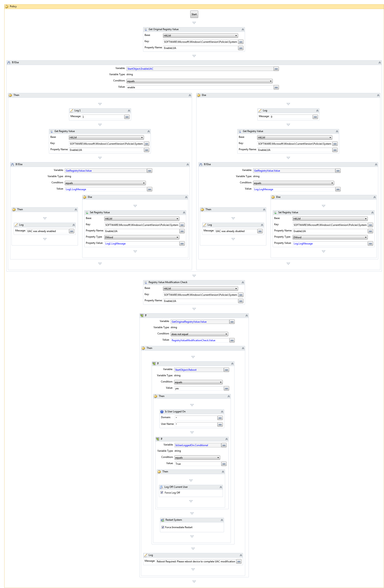Image resolution: width=384 pixels, height=588 pixels.
Task: Toggle the Force Immediate Restart checkbox
Action: tap(163, 527)
